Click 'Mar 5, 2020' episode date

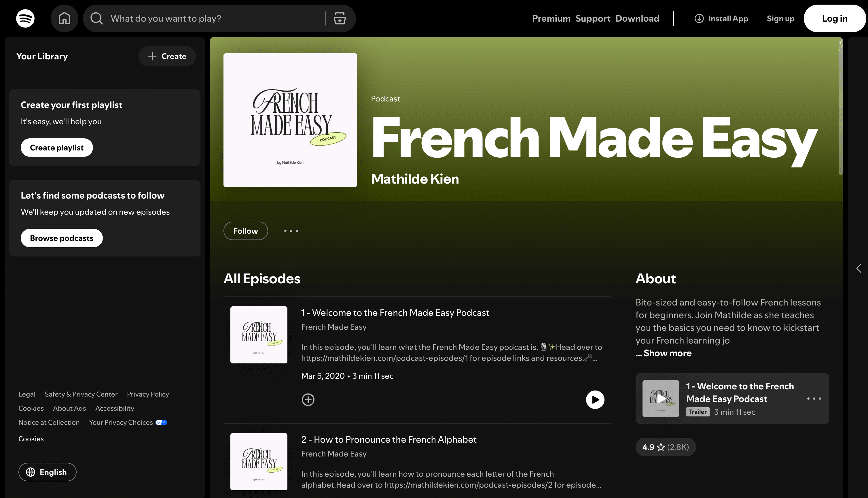(323, 376)
